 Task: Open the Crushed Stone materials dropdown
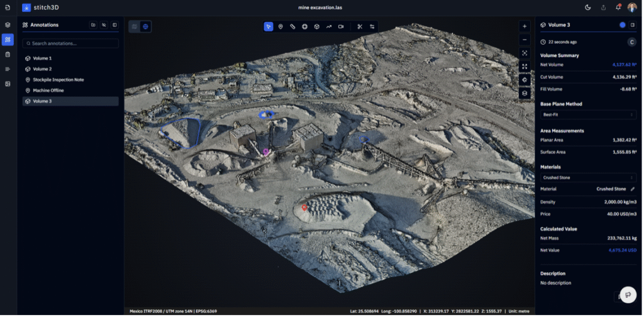pyautogui.click(x=588, y=178)
